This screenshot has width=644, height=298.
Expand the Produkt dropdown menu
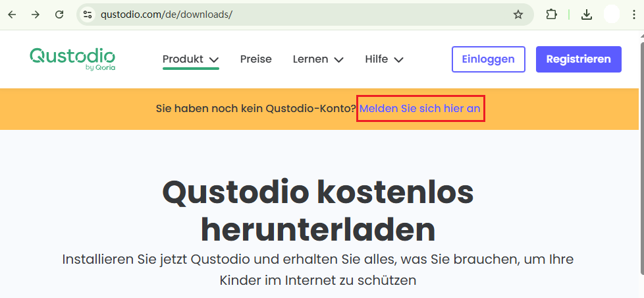pos(191,59)
